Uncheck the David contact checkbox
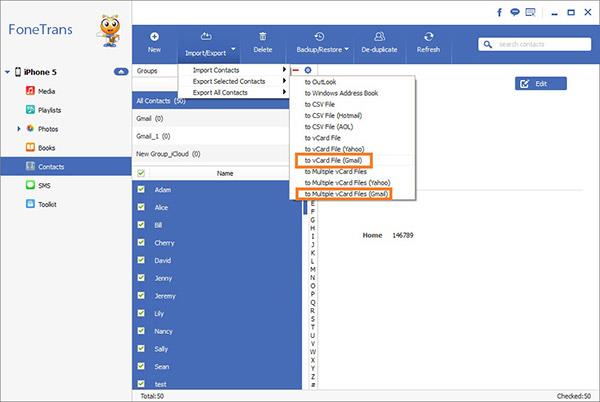The width and height of the screenshot is (600, 402). (141, 260)
